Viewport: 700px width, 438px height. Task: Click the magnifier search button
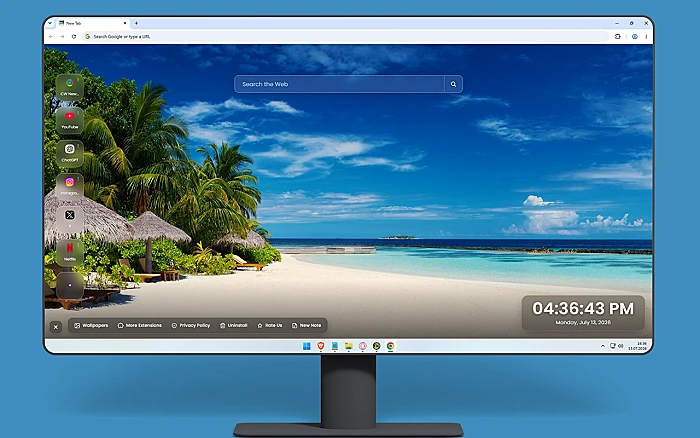(x=453, y=84)
